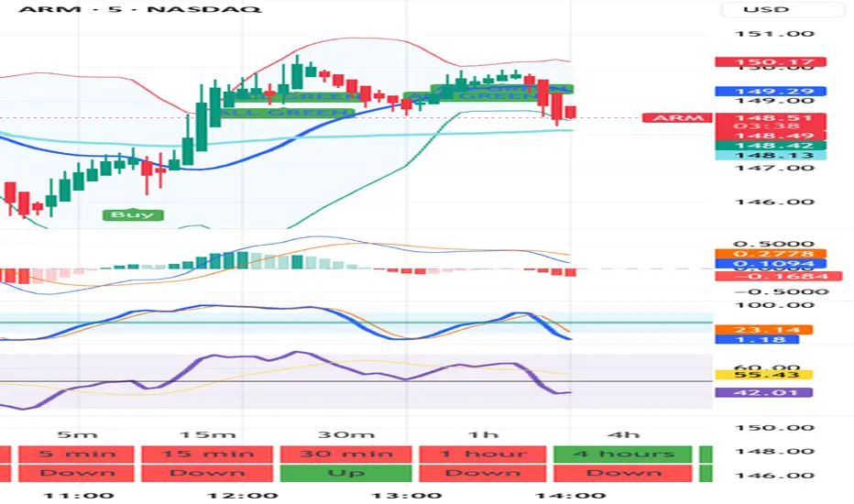Click the Down status under 1 hour
This screenshot has width=854, height=504.
pyautogui.click(x=483, y=473)
